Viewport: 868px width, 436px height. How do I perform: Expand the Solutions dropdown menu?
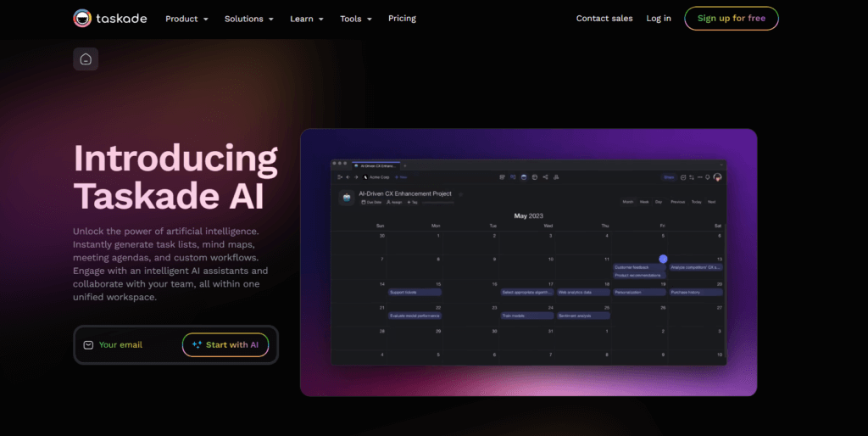tap(248, 19)
